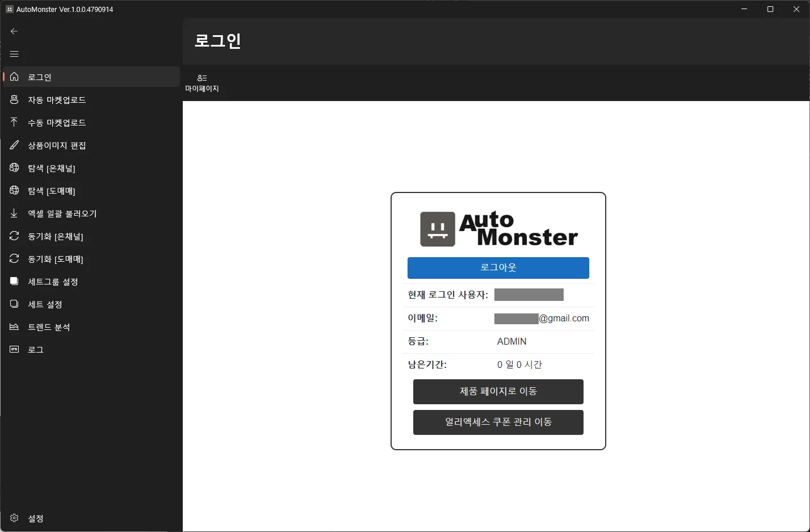
Task: Click the 마이페이지 list icon
Action: 202,78
